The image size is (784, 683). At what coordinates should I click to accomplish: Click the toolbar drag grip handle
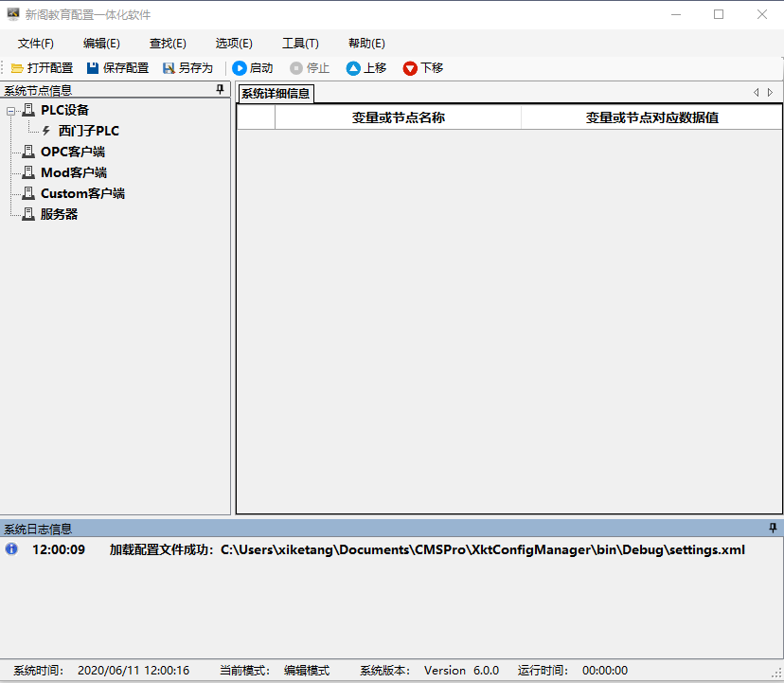(3, 68)
